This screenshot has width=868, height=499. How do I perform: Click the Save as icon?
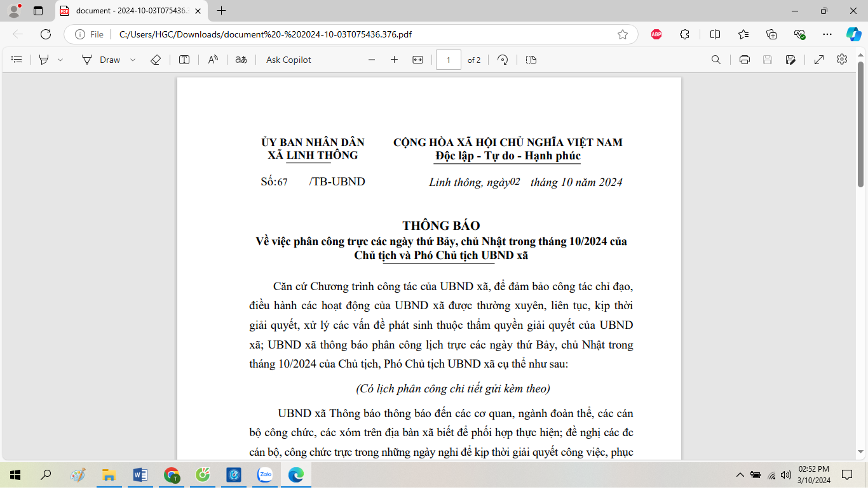(x=790, y=60)
